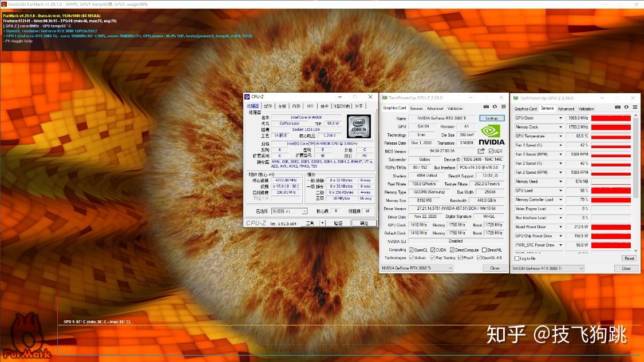Click refresh icon in GPU-Z Sensors window
644x362 pixels.
(626, 107)
